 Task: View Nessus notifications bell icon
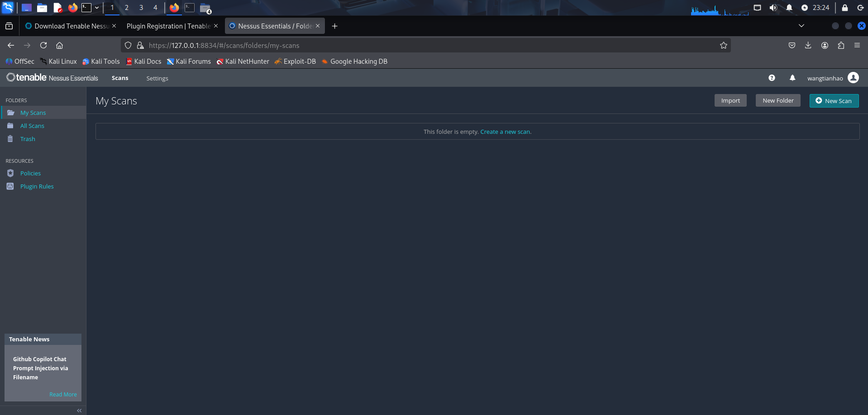(792, 78)
